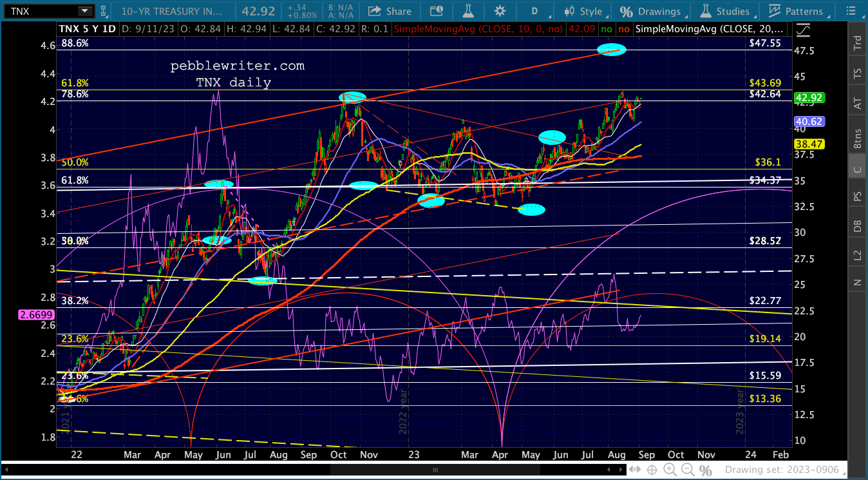Click the percent scale icon at bottom
The width and height of the screenshot is (868, 480).
pyautogui.click(x=705, y=470)
